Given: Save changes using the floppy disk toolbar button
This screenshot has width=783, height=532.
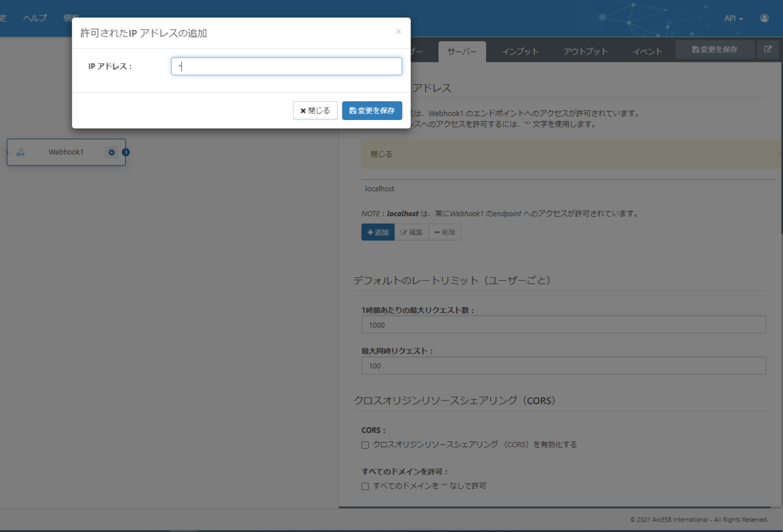Looking at the screenshot, I should [714, 49].
